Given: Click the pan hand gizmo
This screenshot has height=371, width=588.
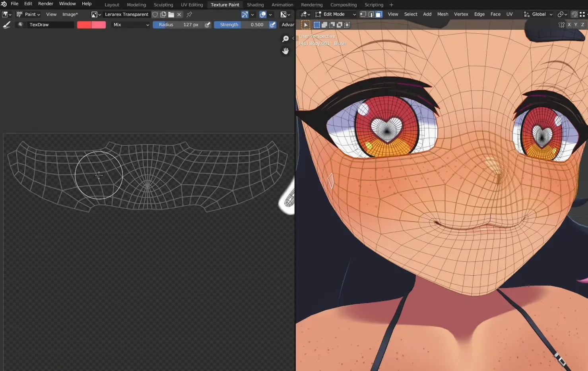Looking at the screenshot, I should (x=285, y=51).
